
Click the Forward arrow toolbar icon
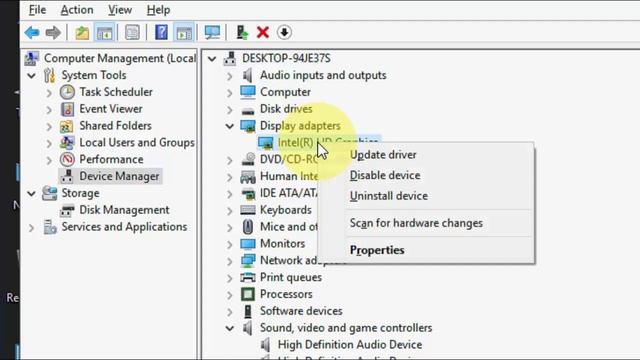click(x=53, y=32)
